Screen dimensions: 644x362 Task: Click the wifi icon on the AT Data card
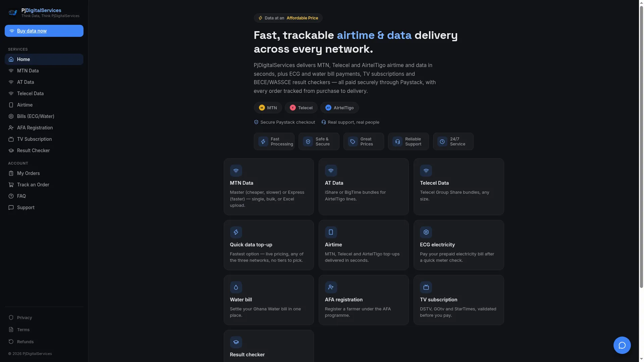331,171
